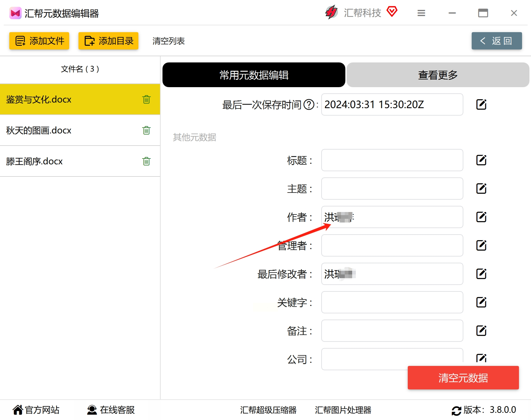Open help tooltip beside 最后一次保存时间
Viewport: 531px width, 420px height.
point(309,105)
